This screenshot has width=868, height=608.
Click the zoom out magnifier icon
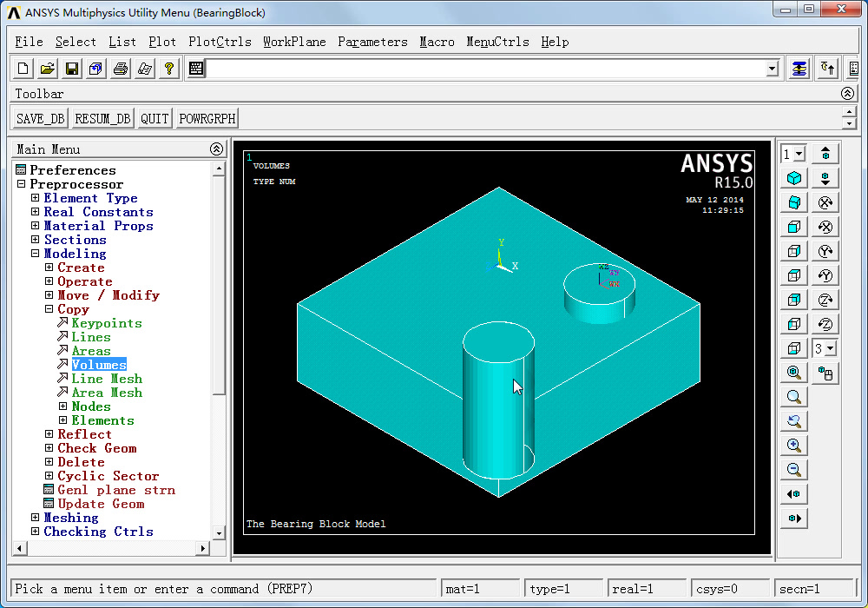pos(794,469)
